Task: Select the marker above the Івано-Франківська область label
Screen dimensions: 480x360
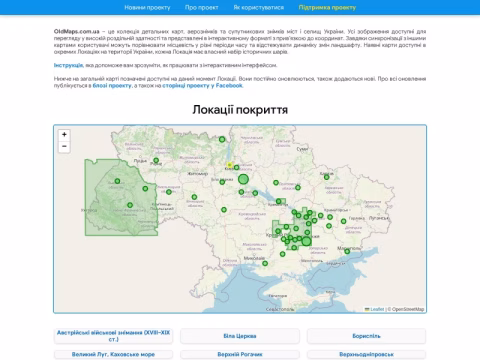Action: pos(130,205)
